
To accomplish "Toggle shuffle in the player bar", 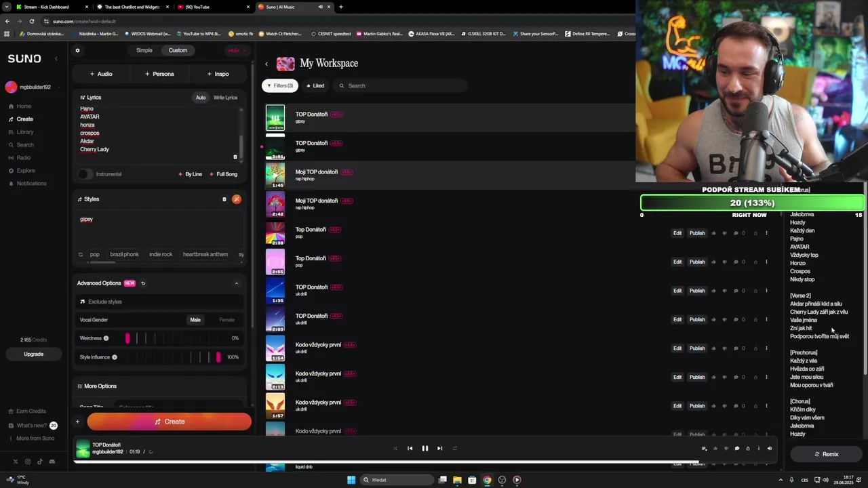I will [x=395, y=448].
